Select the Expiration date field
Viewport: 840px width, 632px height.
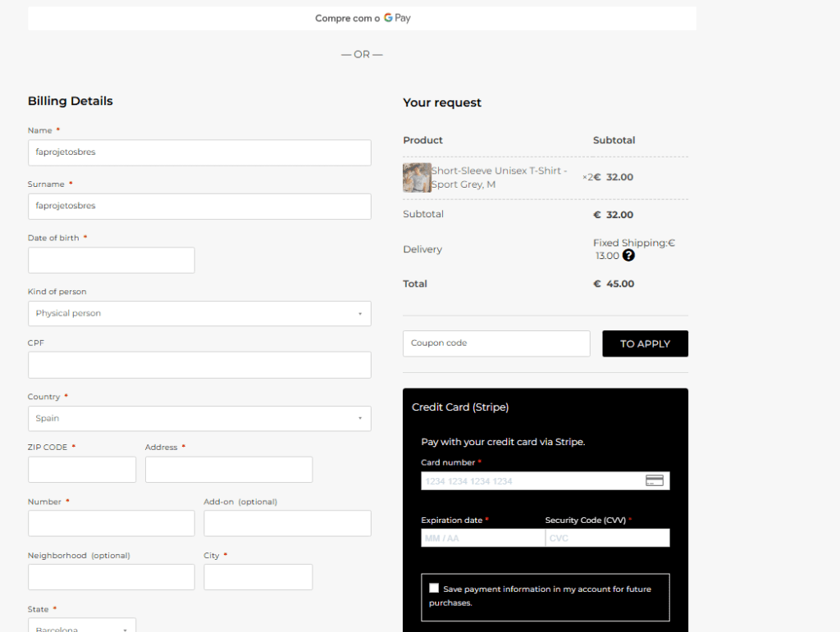tap(482, 538)
